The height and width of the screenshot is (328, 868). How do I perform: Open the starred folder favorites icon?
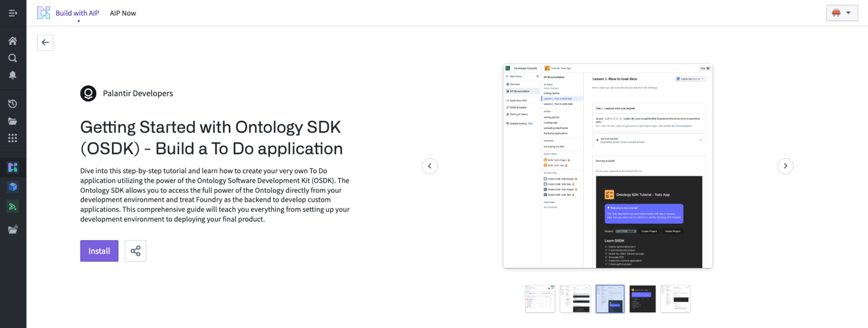(x=13, y=229)
